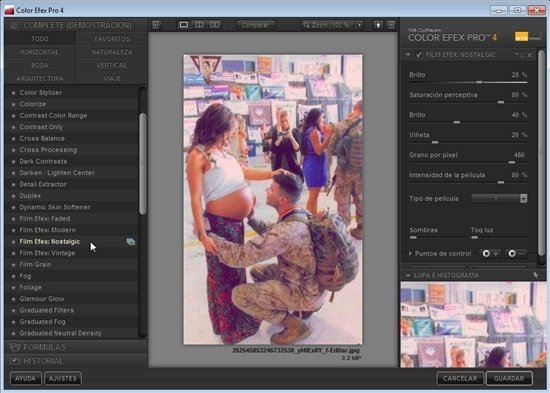This screenshot has width=550, height=393.
Task: Collapse the Film Efex: Nostalgic section
Action: pos(408,55)
